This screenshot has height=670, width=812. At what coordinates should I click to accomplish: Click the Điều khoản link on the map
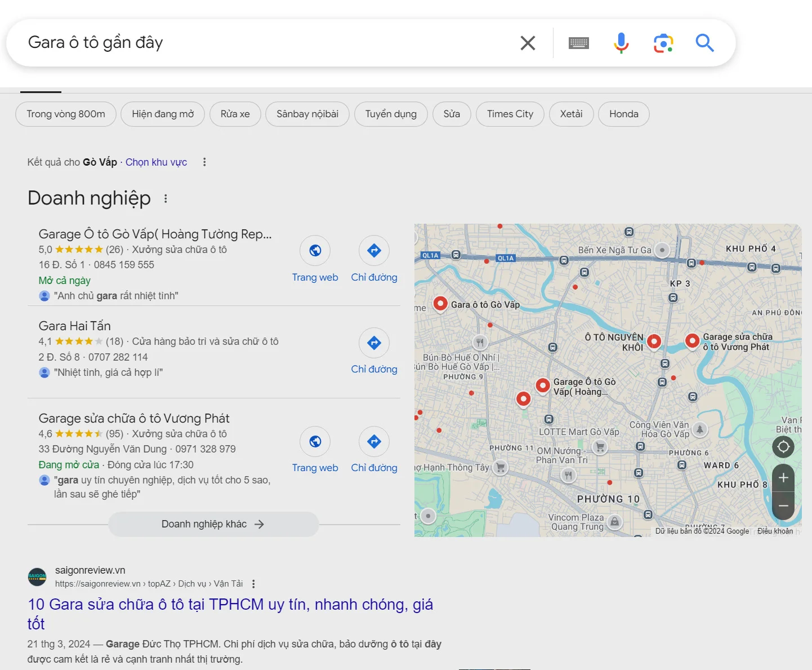775,531
